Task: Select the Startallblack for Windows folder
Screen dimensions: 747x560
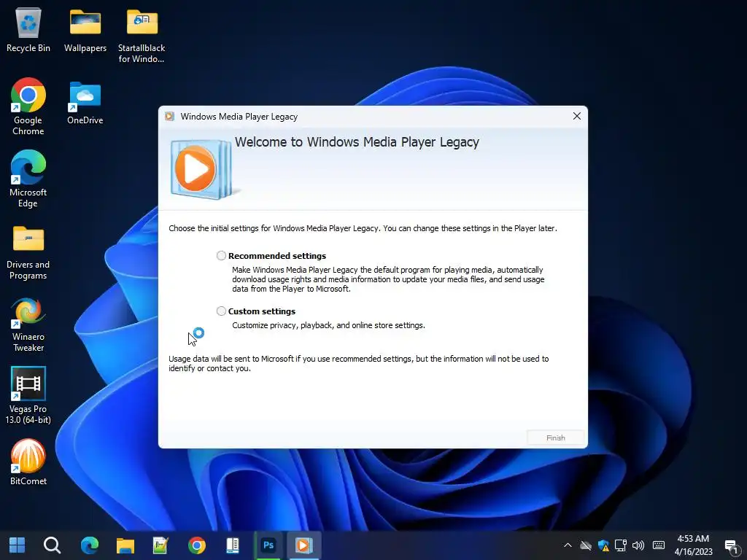Action: [x=142, y=35]
